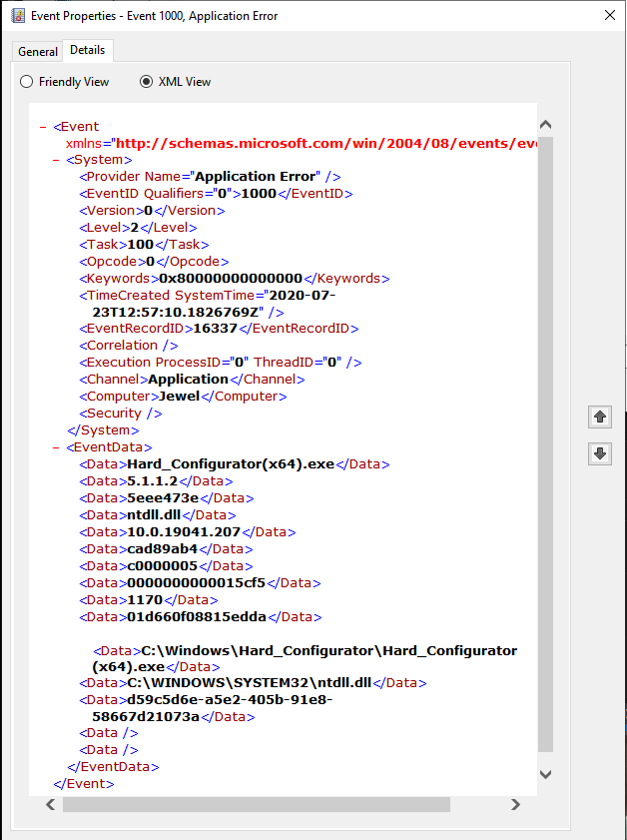Click the up arrow previous event button

[600, 417]
